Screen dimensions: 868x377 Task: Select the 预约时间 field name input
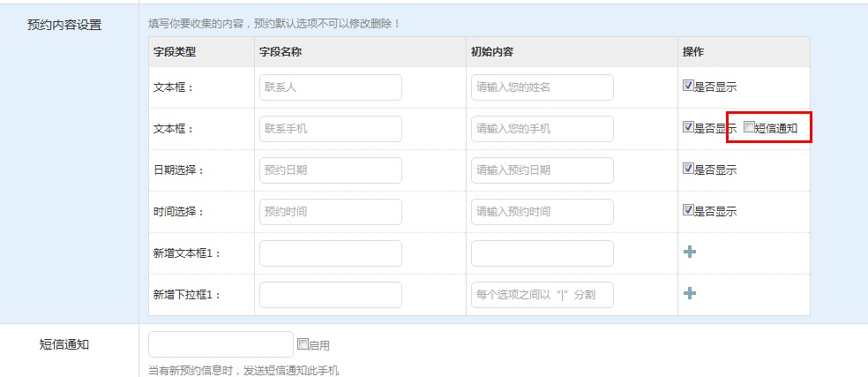[330, 212]
